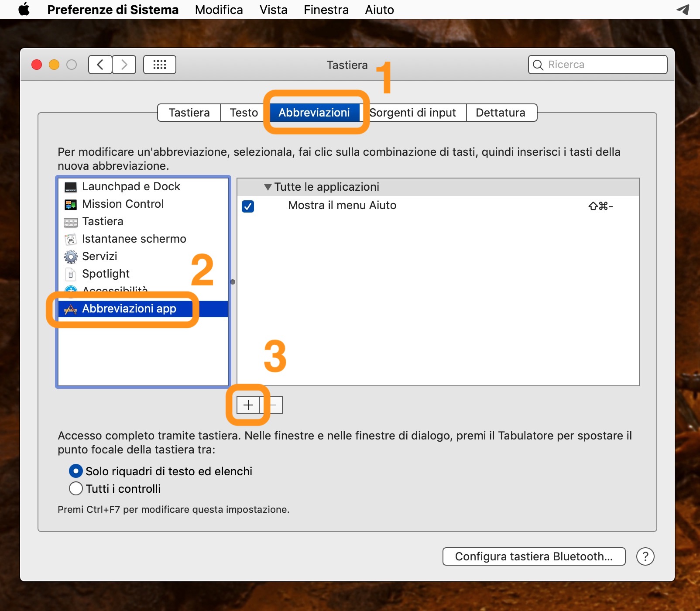
Task: Open the Modifica menu
Action: pos(219,10)
